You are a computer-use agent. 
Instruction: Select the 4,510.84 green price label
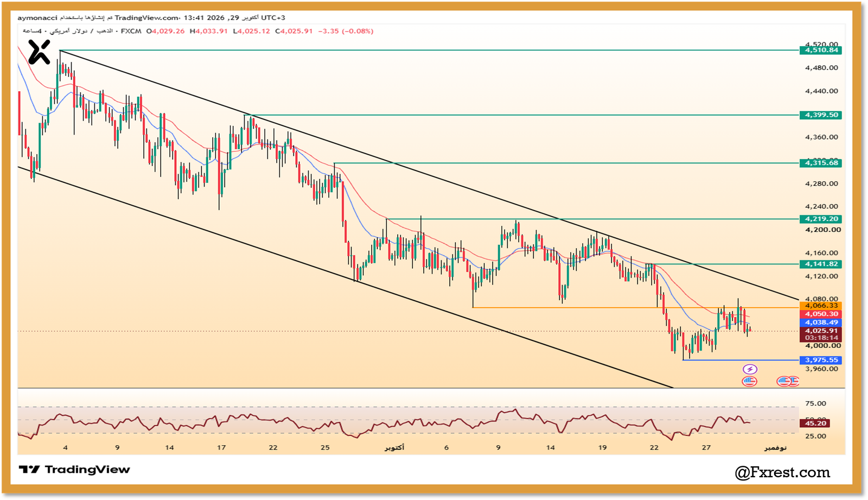click(x=821, y=50)
